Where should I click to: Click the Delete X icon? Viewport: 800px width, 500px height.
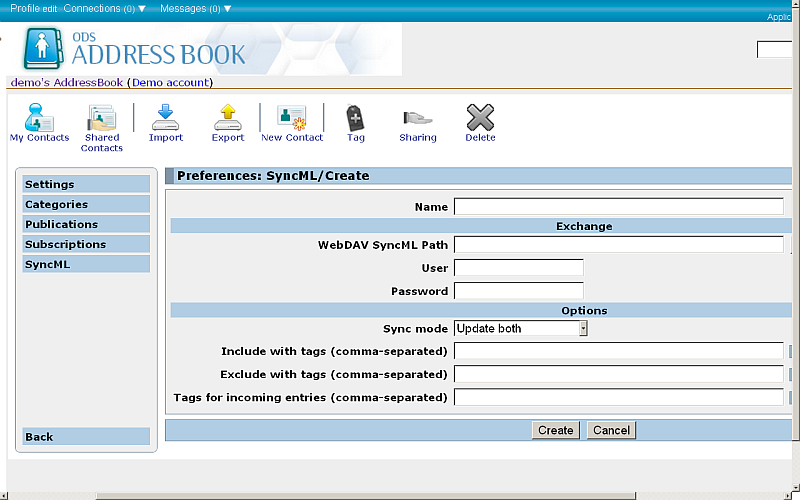click(480, 118)
